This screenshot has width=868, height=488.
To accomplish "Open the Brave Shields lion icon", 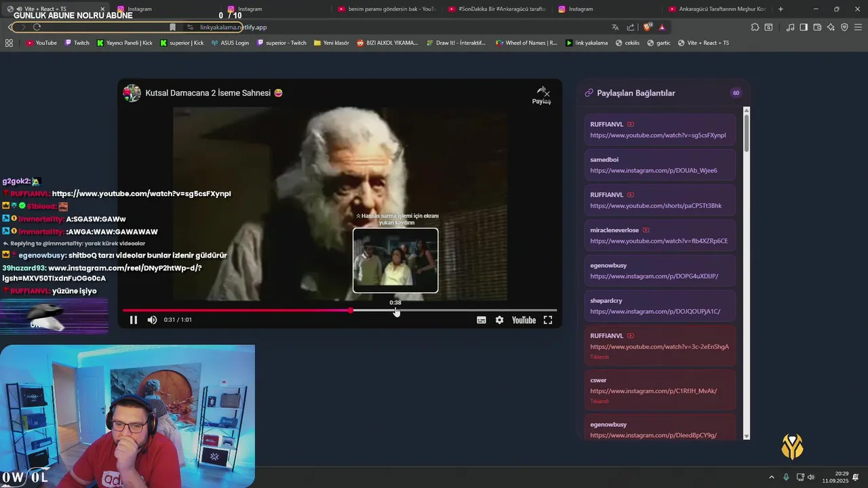I will tap(647, 27).
